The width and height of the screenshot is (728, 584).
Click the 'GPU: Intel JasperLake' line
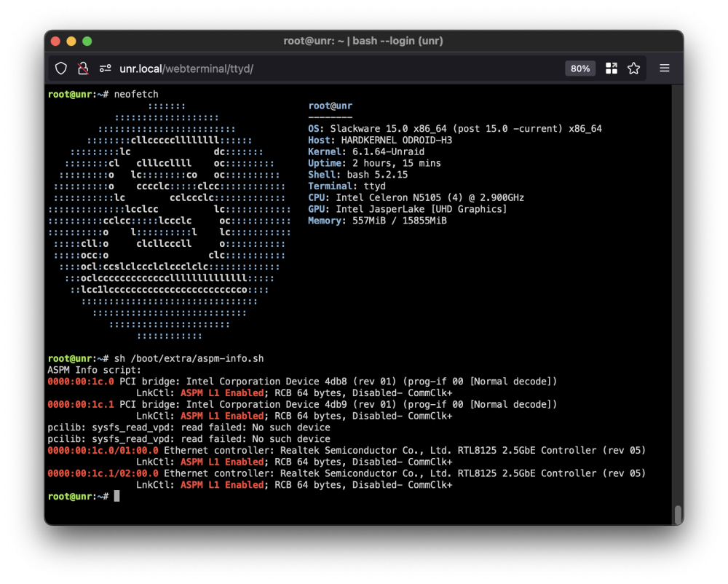pyautogui.click(x=408, y=210)
